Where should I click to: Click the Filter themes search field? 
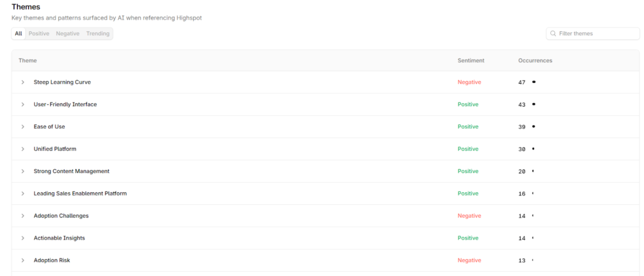[596, 33]
